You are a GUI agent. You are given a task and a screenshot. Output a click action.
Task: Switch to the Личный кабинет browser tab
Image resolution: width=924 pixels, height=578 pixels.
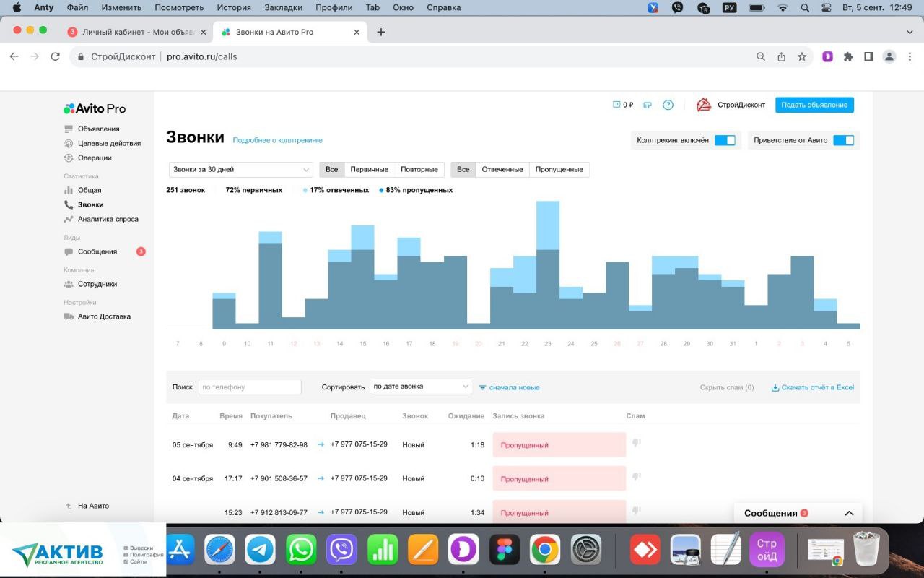(x=137, y=32)
